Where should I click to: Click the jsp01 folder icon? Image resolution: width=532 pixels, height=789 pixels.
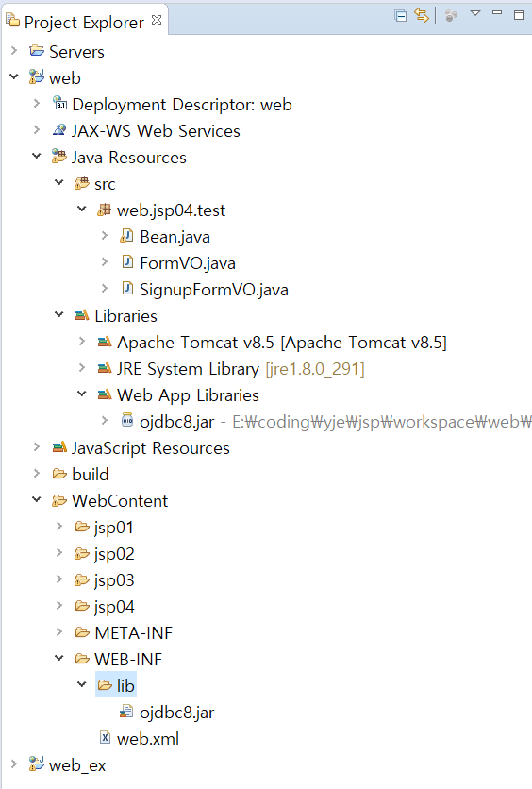(x=82, y=527)
